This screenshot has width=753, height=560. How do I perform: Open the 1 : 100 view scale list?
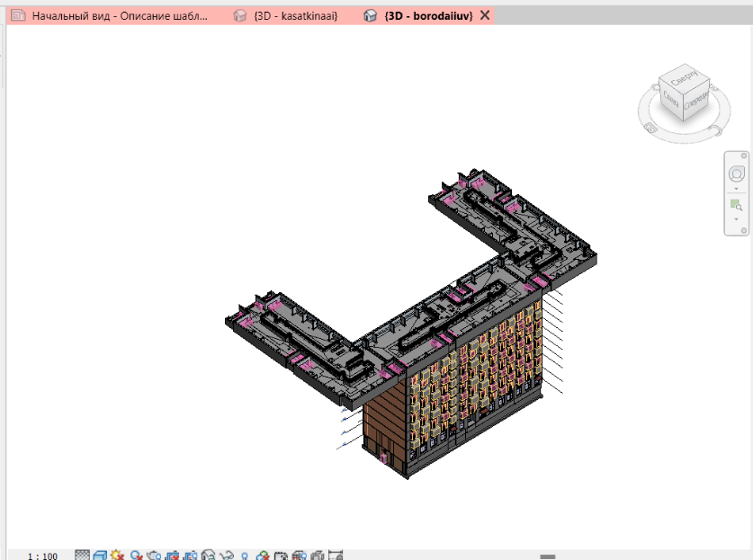tap(41, 556)
